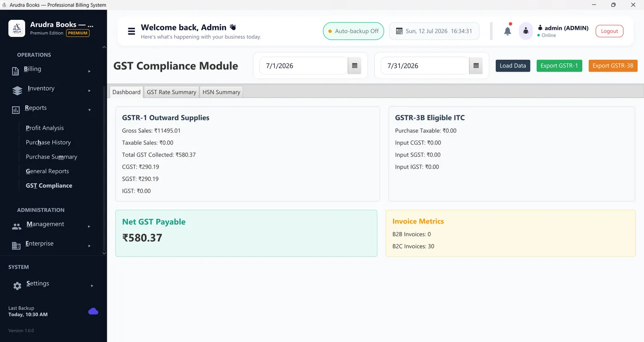644x342 pixels.
Task: Click the hamburger menu icon
Action: click(132, 31)
